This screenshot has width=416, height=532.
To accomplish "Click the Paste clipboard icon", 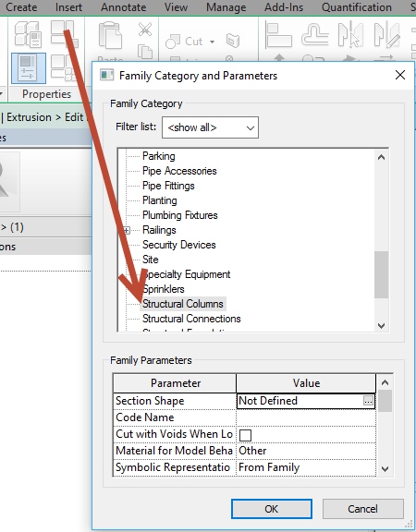I will [x=110, y=36].
